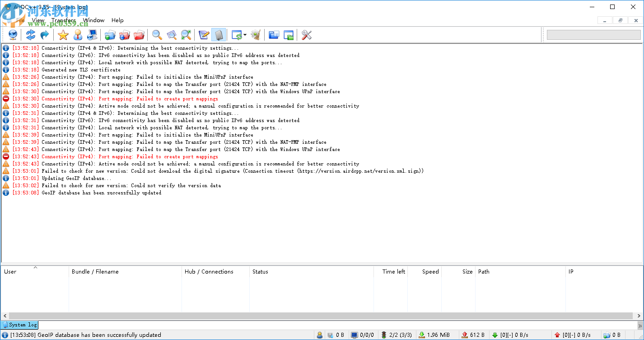Open the Users icon in toolbar
The height and width of the screenshot is (340, 644).
coord(78,35)
